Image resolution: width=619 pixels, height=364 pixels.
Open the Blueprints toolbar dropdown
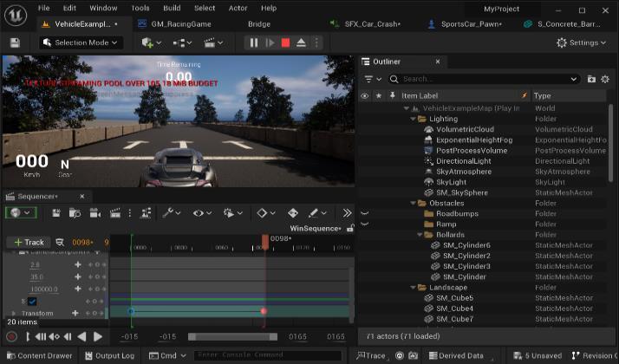point(182,42)
